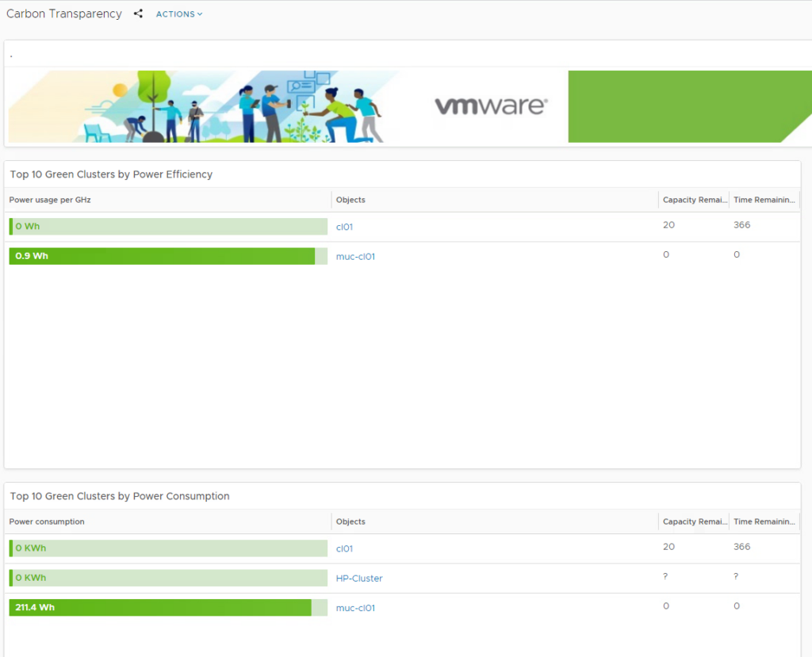Click Capacity Remaining header in Power Consumption table
The image size is (812, 657).
[695, 521]
